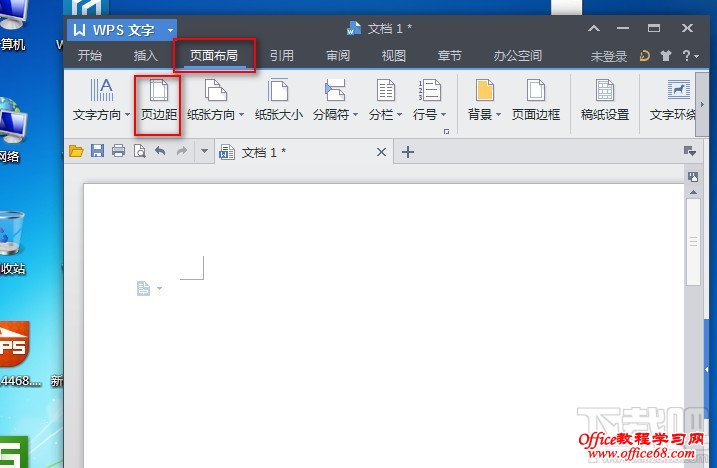The image size is (717, 468).
Task: Expand the ribbon right scroll arrow
Action: pos(702,104)
